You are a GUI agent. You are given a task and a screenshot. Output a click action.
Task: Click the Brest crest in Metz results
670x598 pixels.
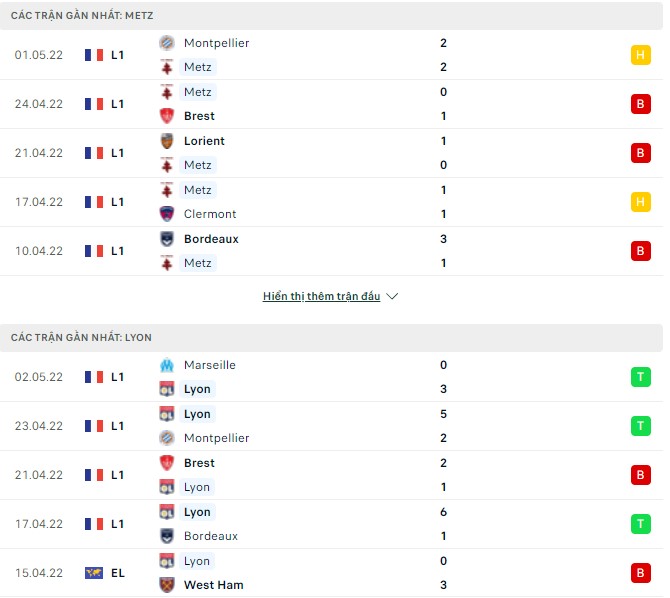(x=167, y=116)
